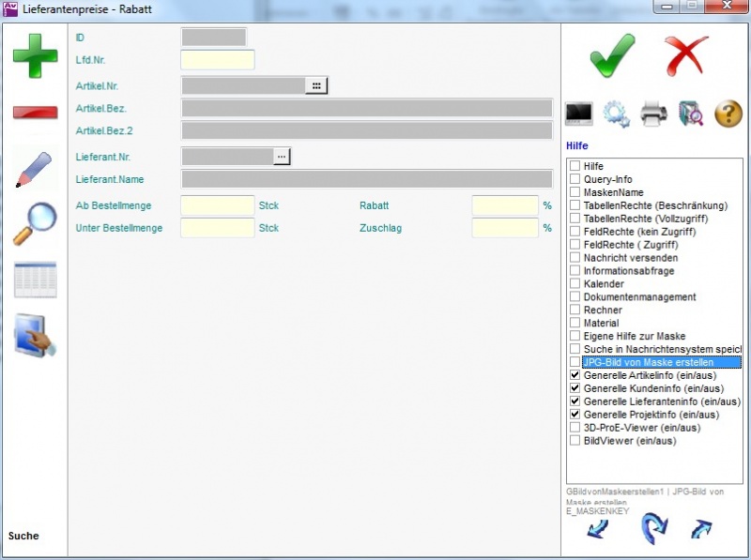
Task: Cancel with the red X icon
Action: (686, 55)
